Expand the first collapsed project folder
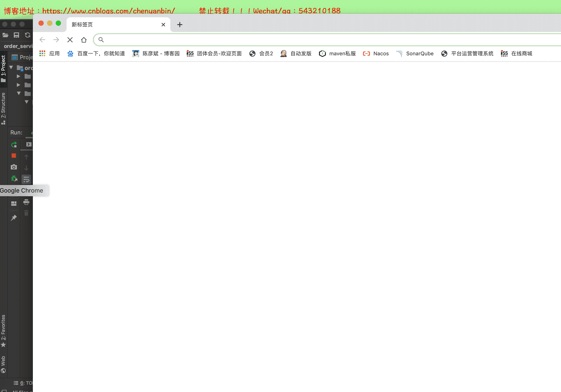Viewport: 561px width, 392px height. pos(19,76)
